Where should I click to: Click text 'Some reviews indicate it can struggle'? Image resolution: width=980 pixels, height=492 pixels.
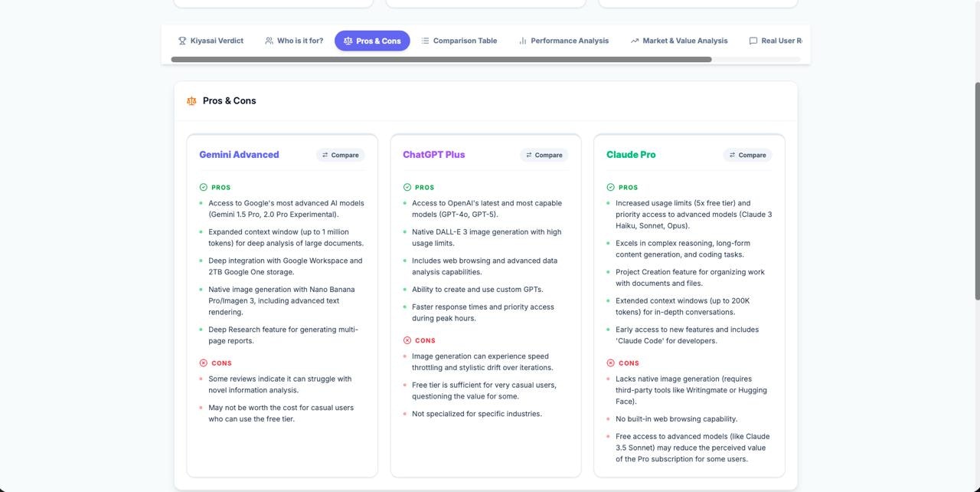point(280,379)
